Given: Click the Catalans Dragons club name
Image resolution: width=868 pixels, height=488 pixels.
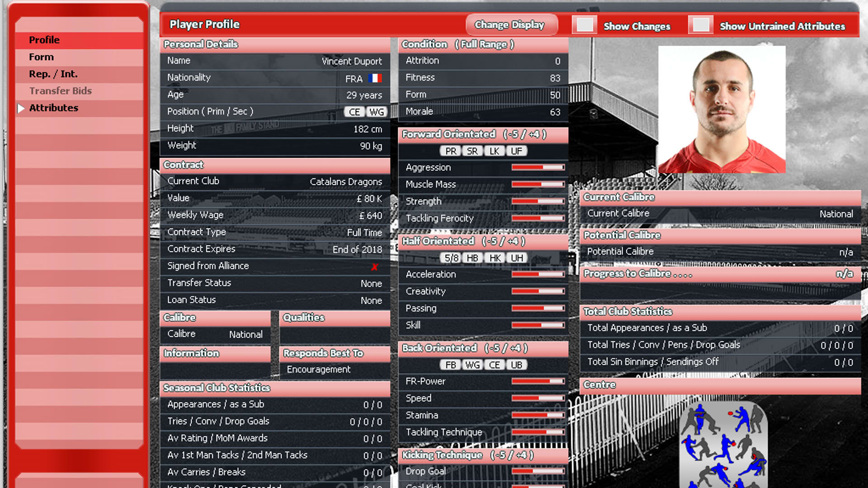Looking at the screenshot, I should [346, 182].
